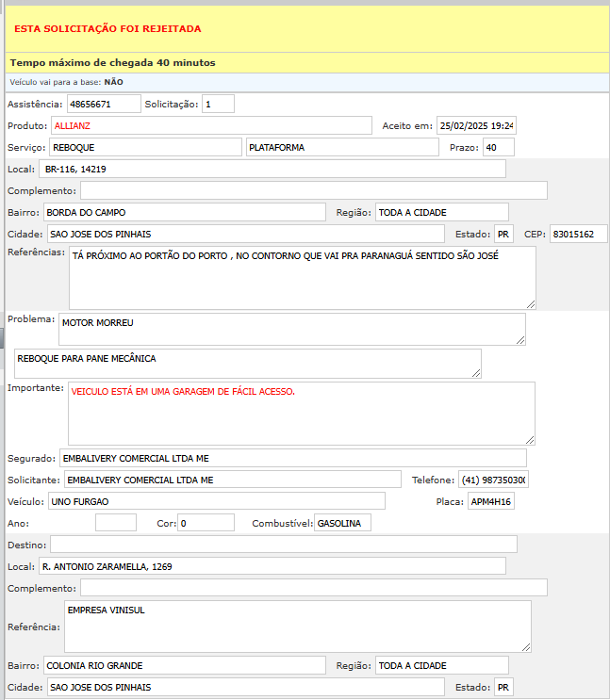Click the Problema text area MOTOR MORREU

pyautogui.click(x=291, y=329)
